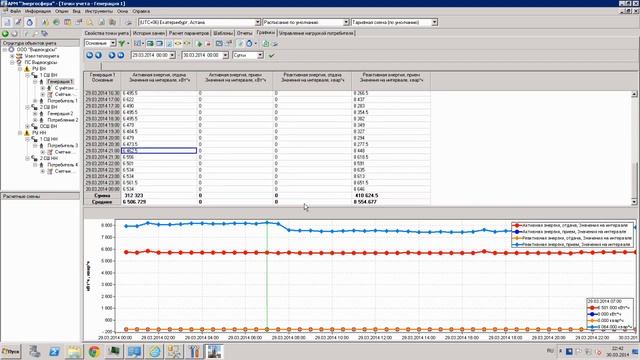Select Потребитель 4 in the object tree
The image size is (640, 360).
[x=62, y=164]
